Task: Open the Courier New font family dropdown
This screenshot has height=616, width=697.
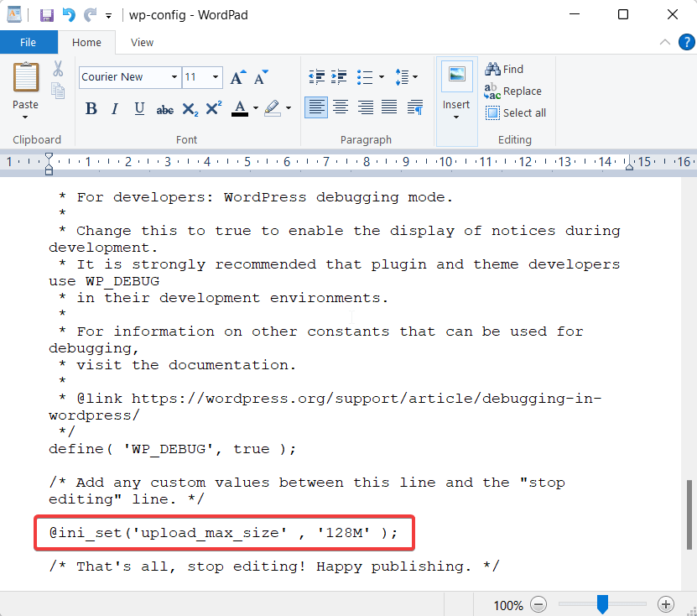Action: (174, 77)
